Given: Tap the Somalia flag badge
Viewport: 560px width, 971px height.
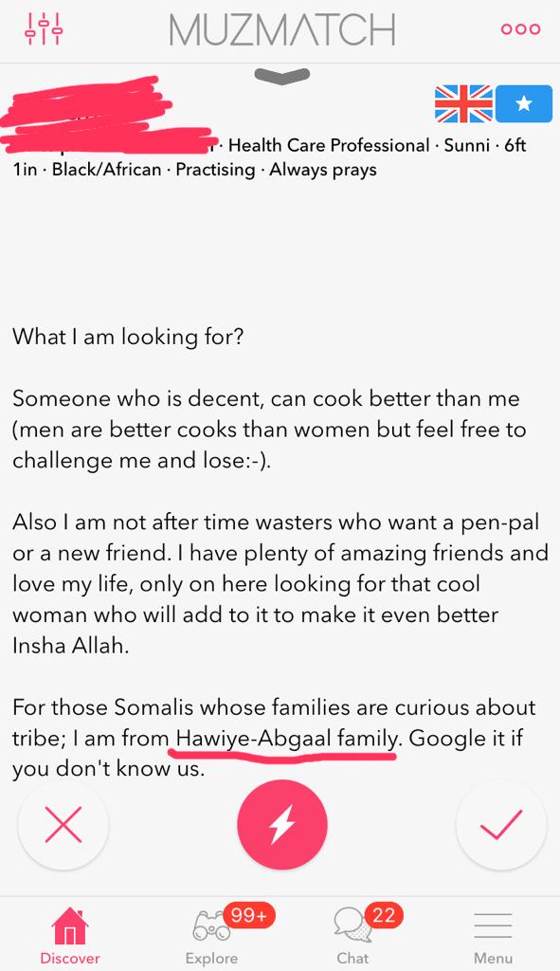Looking at the screenshot, I should pos(523,103).
